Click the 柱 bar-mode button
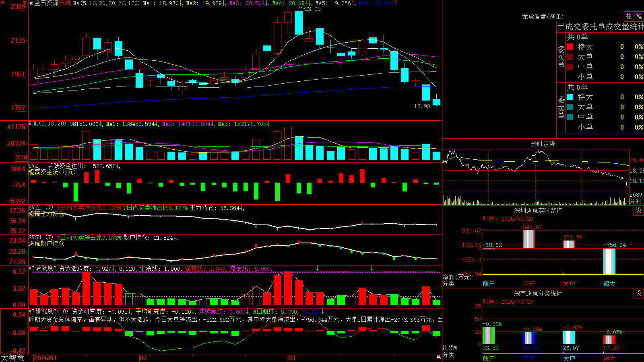The image size is (644, 362). [x=629, y=16]
